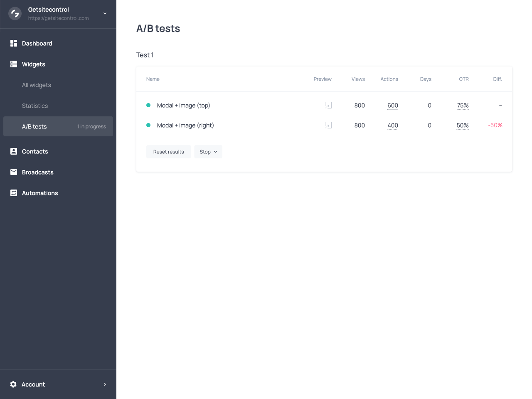Open the All widgets section
Image resolution: width=532 pixels, height=399 pixels.
pyautogui.click(x=37, y=85)
